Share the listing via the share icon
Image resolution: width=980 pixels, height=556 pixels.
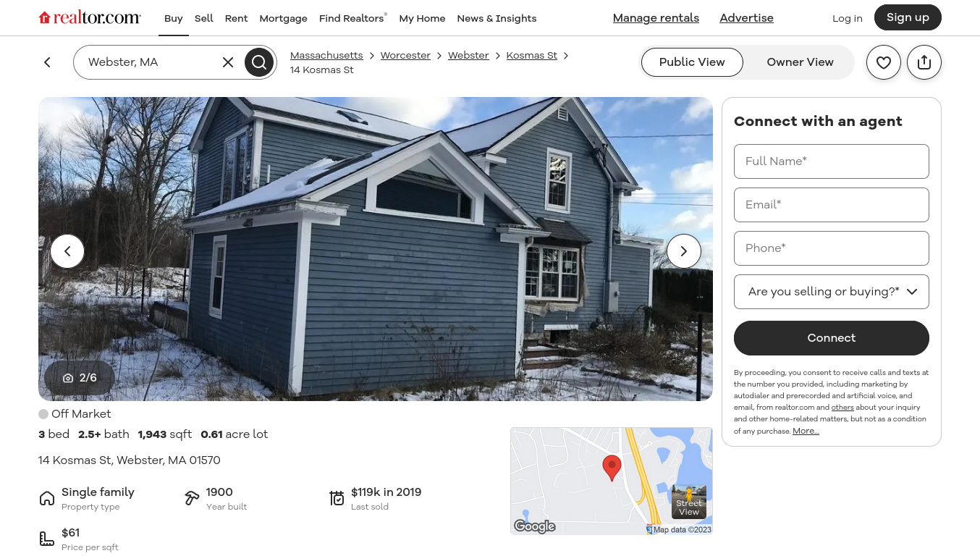tap(924, 62)
